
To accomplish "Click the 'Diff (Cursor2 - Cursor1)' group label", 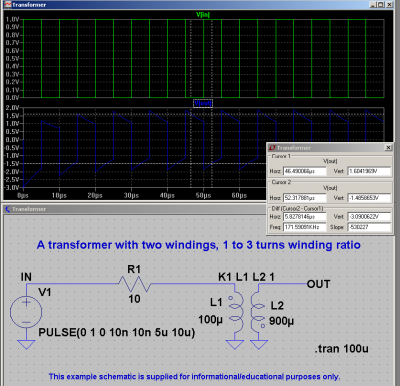I will [x=297, y=208].
